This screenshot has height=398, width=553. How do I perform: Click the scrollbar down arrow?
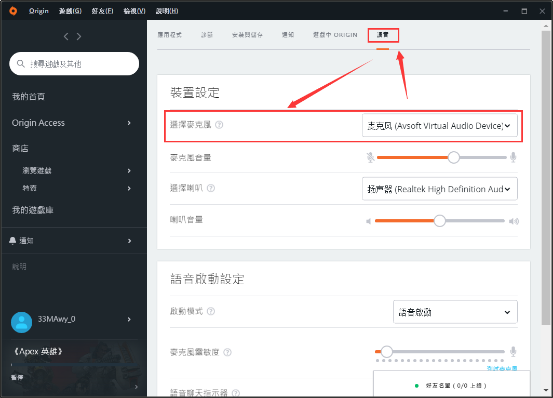546,391
